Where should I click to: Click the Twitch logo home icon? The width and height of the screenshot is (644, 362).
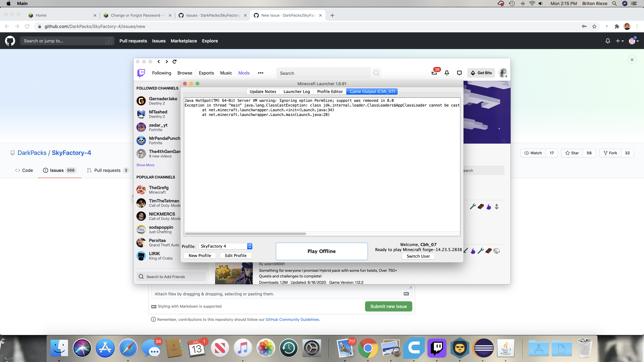point(141,73)
